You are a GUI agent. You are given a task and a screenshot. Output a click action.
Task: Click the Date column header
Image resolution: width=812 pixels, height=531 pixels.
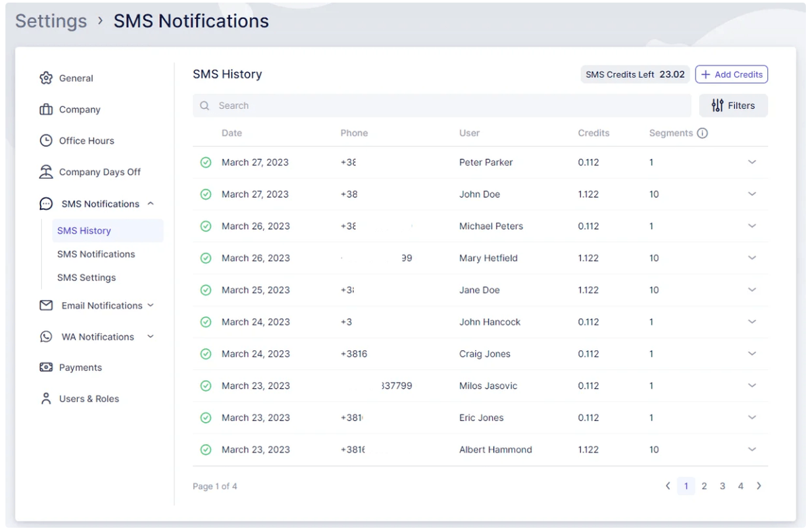click(231, 133)
